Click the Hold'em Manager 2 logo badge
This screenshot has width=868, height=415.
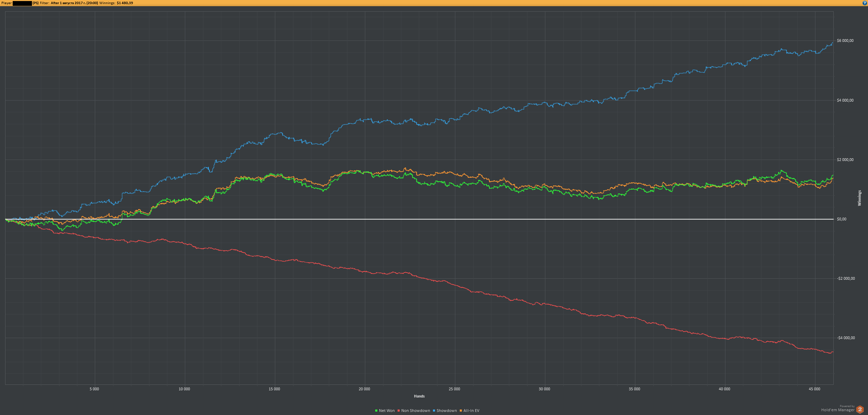[x=860, y=410]
